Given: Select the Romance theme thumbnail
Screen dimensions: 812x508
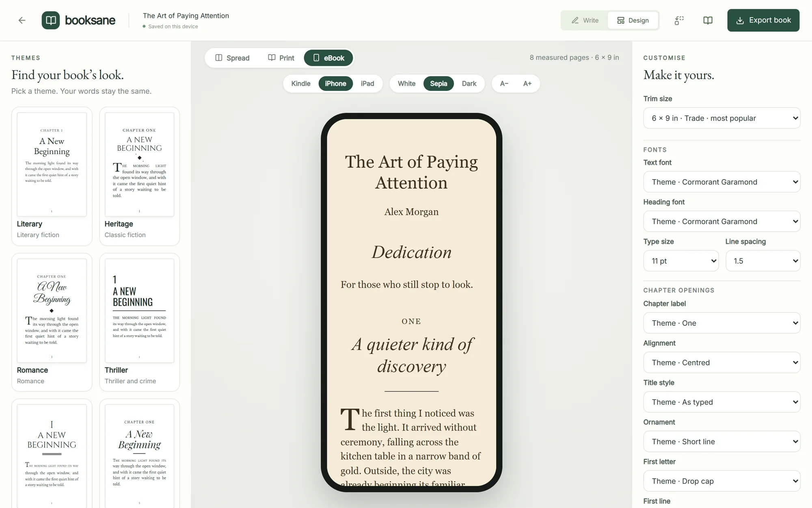Looking at the screenshot, I should 52,310.
